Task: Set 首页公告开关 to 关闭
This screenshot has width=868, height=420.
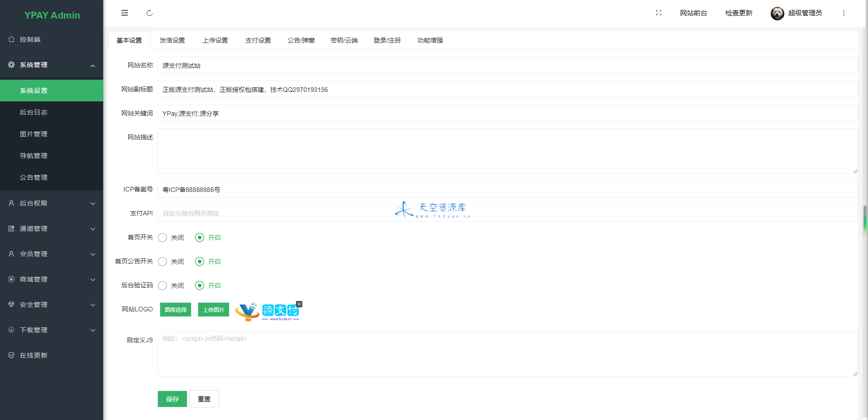Action: 162,262
